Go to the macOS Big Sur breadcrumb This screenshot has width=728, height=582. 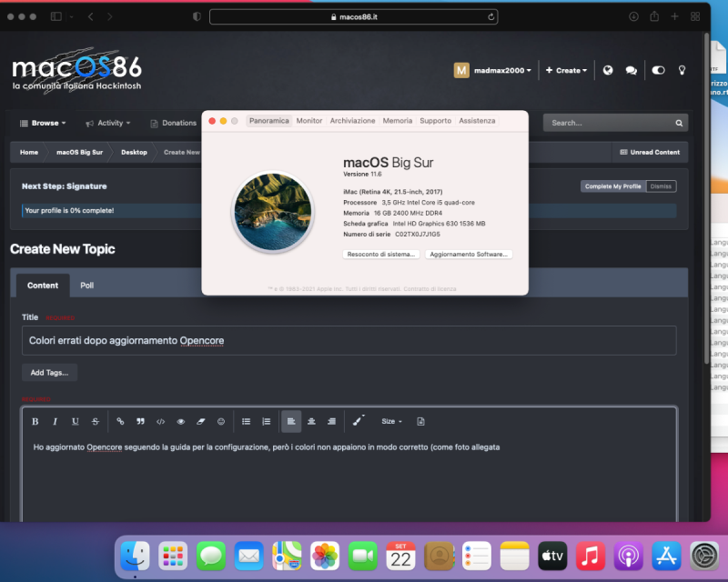79,152
